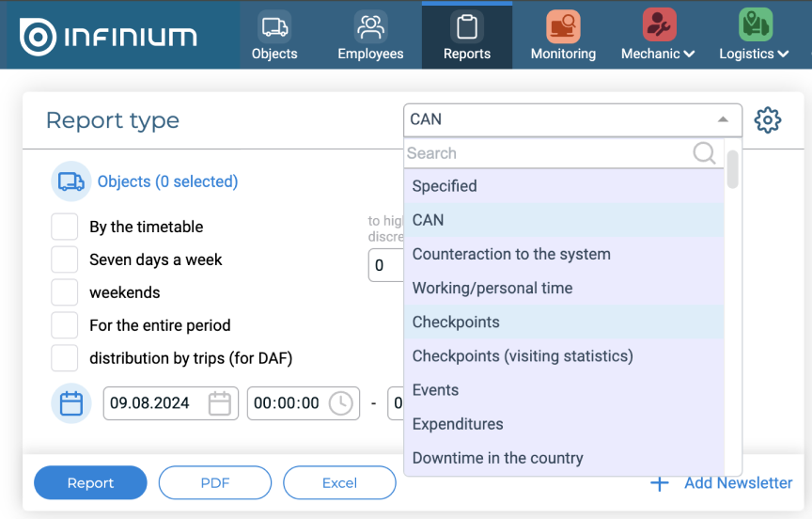Choose Expenditures report type
This screenshot has width=812, height=519.
[458, 424]
